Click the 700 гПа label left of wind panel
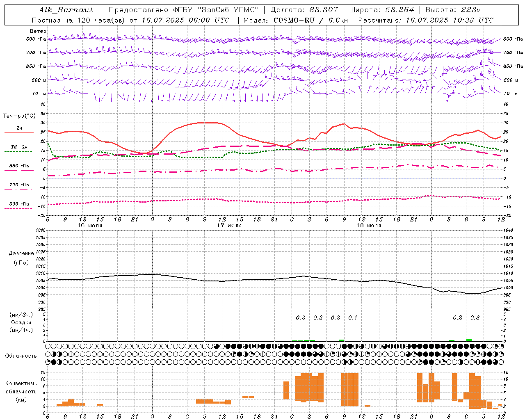The height and width of the screenshot is (420, 525). [36, 52]
